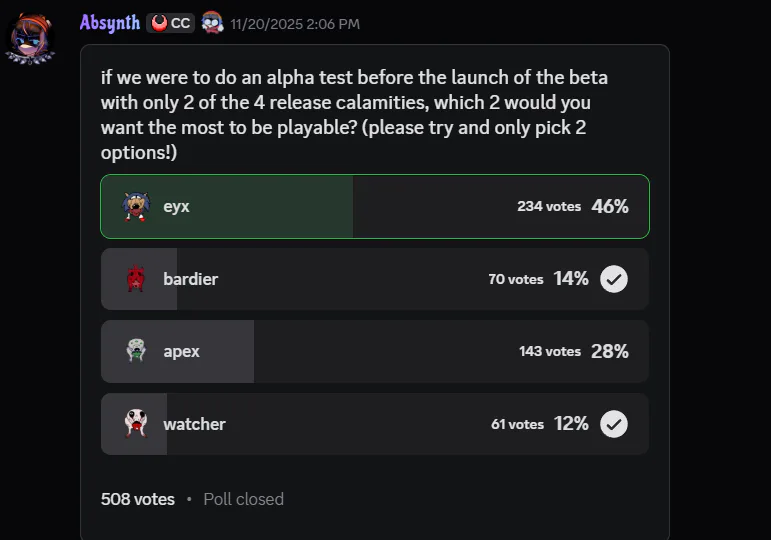Click the bardier option emoji icon

pyautogui.click(x=136, y=279)
